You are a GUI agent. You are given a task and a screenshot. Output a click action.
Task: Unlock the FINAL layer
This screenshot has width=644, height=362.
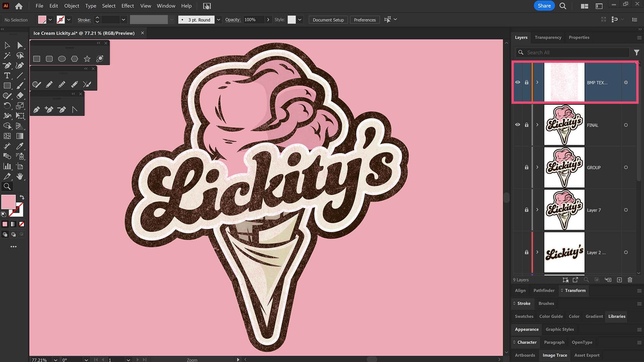click(527, 125)
